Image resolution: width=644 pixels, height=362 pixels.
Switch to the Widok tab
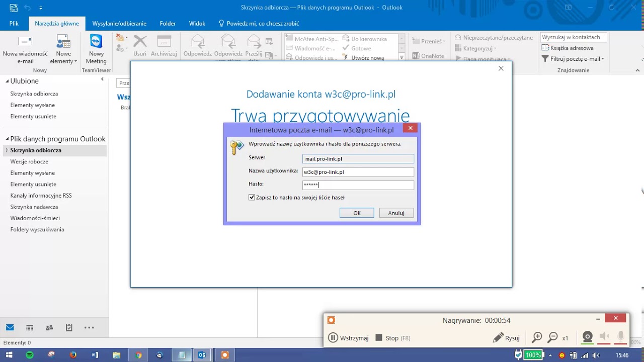(x=197, y=24)
